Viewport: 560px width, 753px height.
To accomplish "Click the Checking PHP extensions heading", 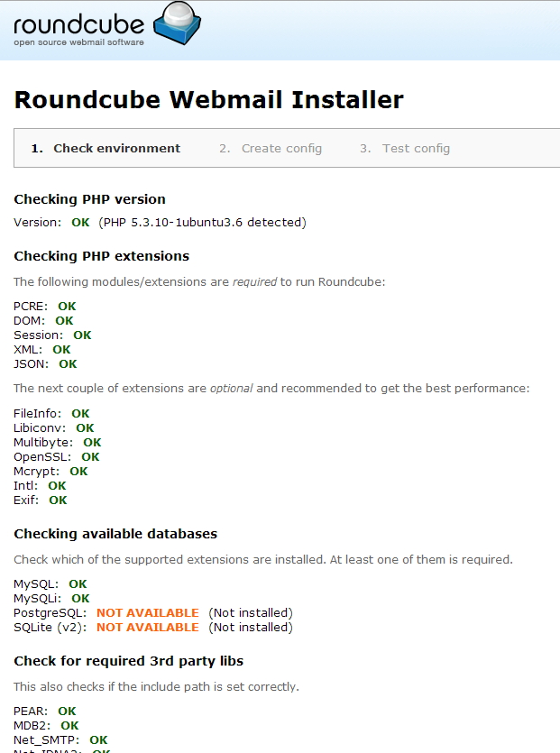I will pyautogui.click(x=102, y=256).
